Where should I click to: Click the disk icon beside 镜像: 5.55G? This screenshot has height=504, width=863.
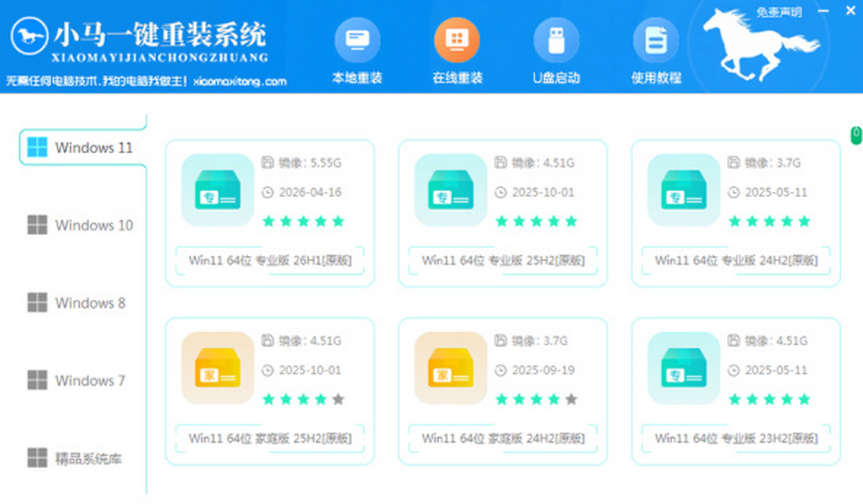(x=268, y=162)
